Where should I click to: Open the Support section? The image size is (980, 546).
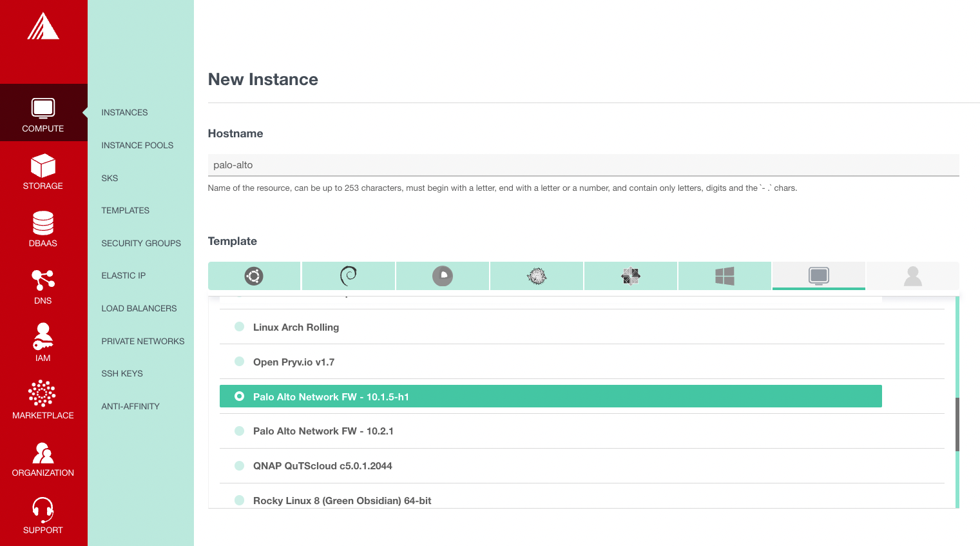[43, 514]
